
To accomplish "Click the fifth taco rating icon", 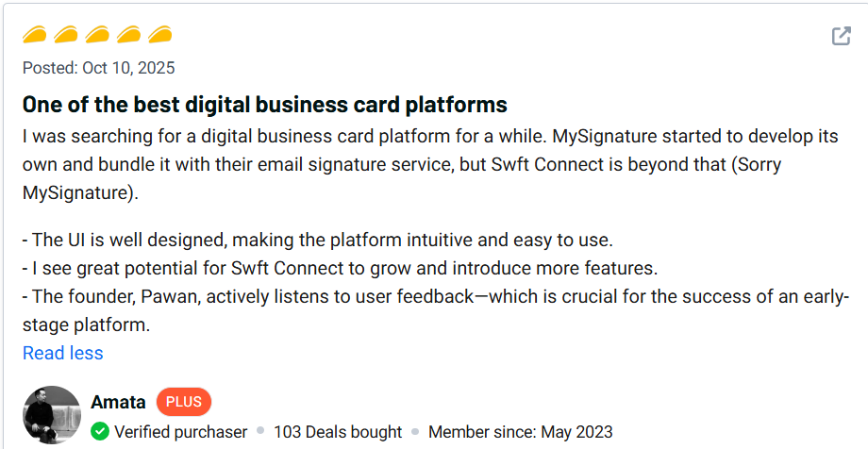I will coord(159,36).
